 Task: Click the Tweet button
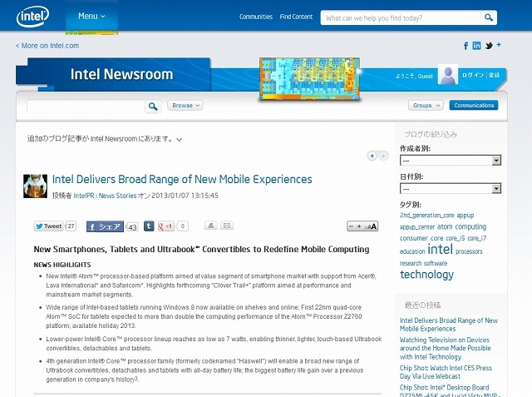click(x=48, y=226)
